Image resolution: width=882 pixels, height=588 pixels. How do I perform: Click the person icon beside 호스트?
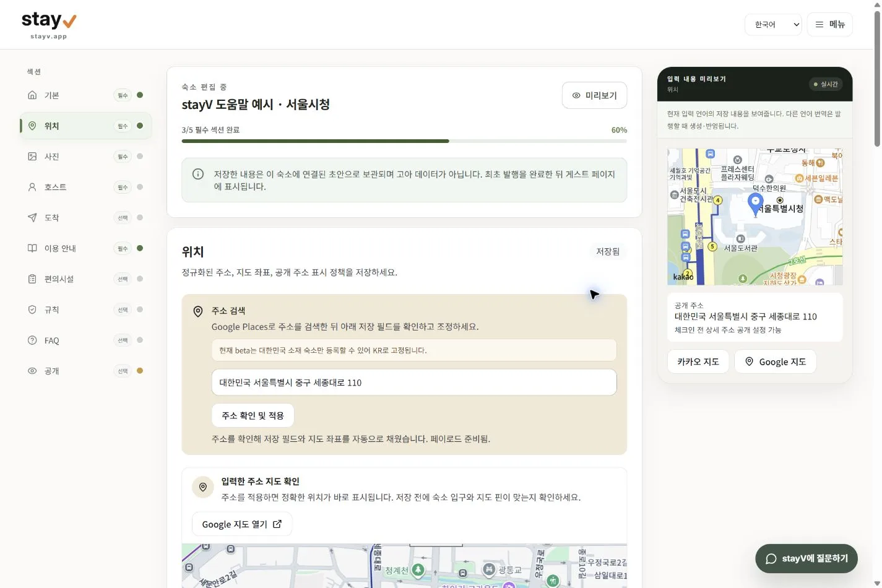32,186
